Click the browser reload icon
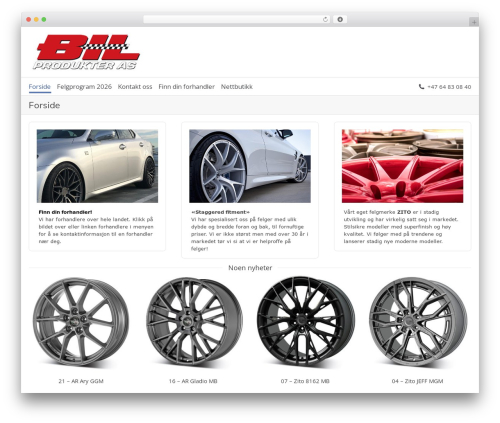Viewport: 500px width, 423px height. pyautogui.click(x=325, y=20)
